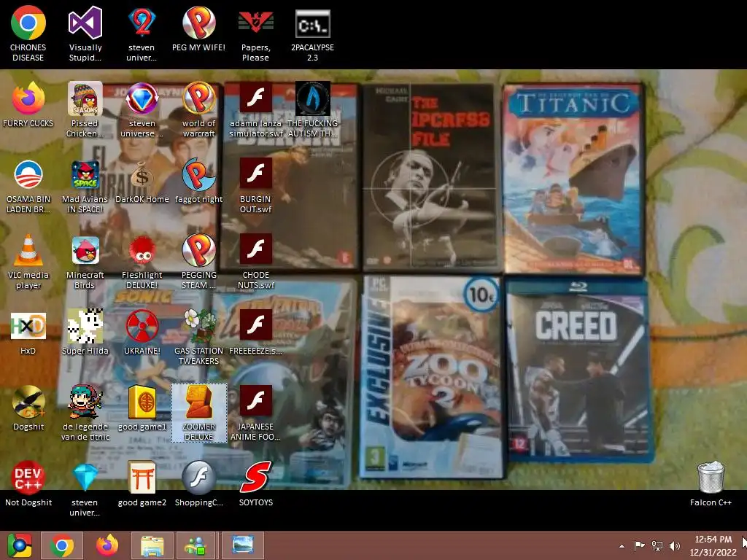The image size is (747, 560).
Task: Select the BURGIN OUT.swf flash file
Action: [x=256, y=186]
